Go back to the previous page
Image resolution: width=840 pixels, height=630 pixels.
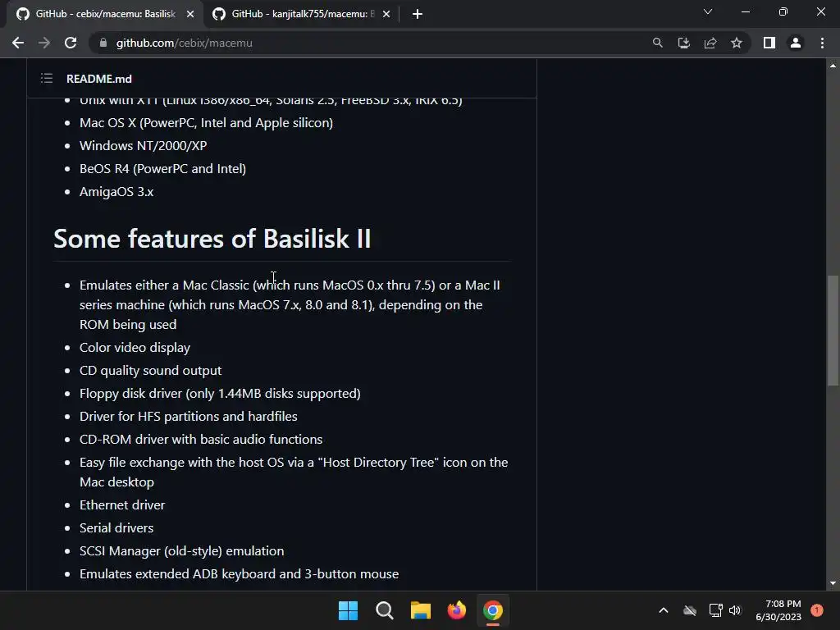coord(18,43)
